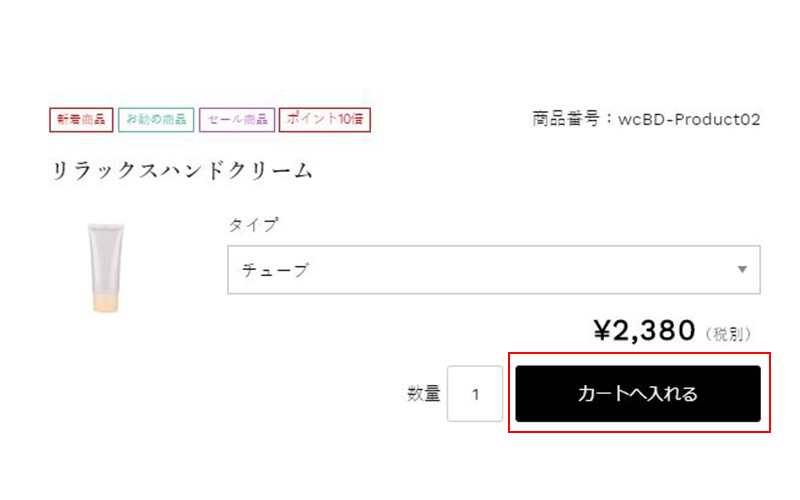This screenshot has height=500, width=800.
Task: Click the お勧め商品 green tag
Action: click(x=156, y=120)
